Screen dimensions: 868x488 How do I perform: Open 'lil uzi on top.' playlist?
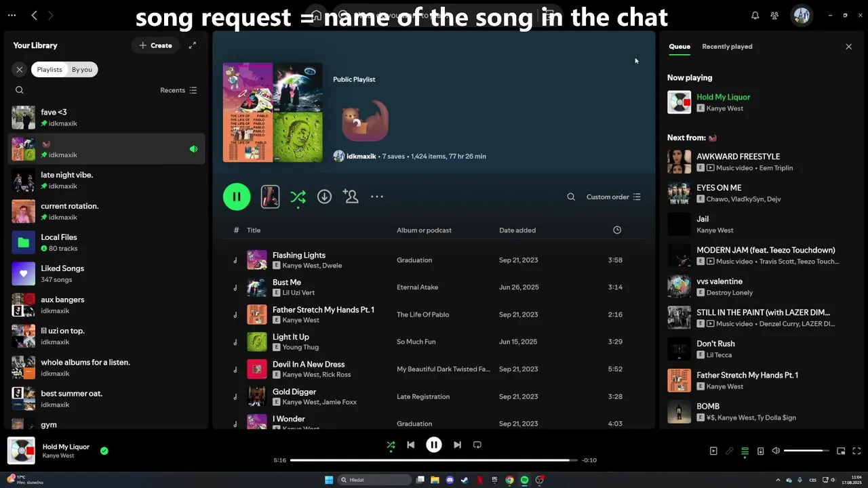(106, 335)
